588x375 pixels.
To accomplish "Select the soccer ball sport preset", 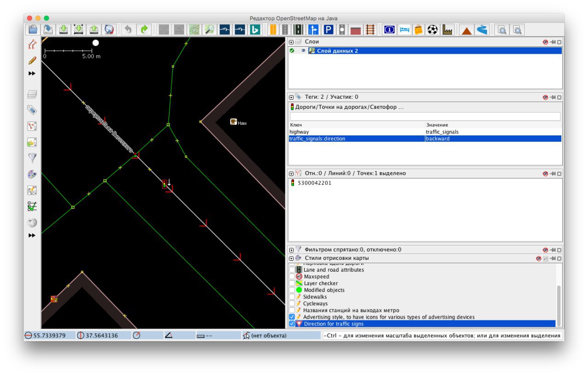I will (x=433, y=29).
